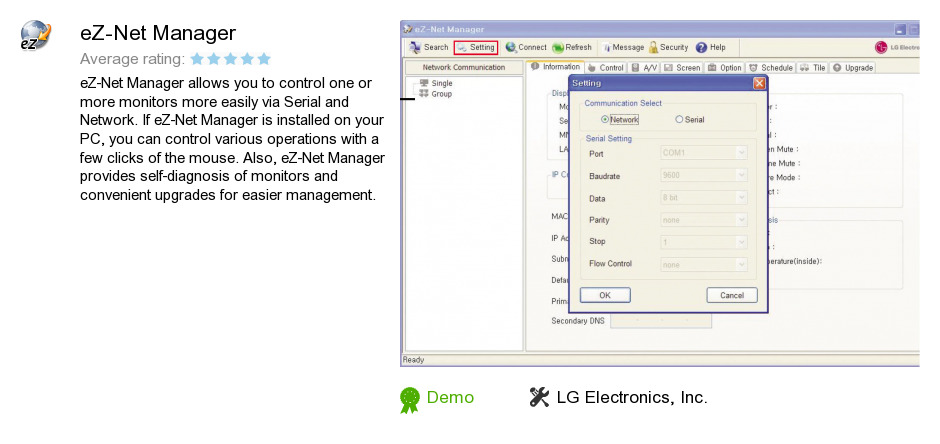Click the Ready status bar text
The height and width of the screenshot is (444, 940).
(x=413, y=360)
